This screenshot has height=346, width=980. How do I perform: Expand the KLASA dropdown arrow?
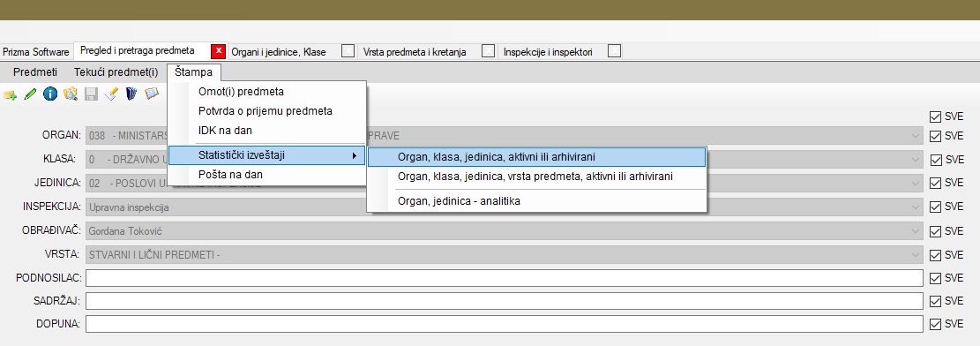click(916, 160)
